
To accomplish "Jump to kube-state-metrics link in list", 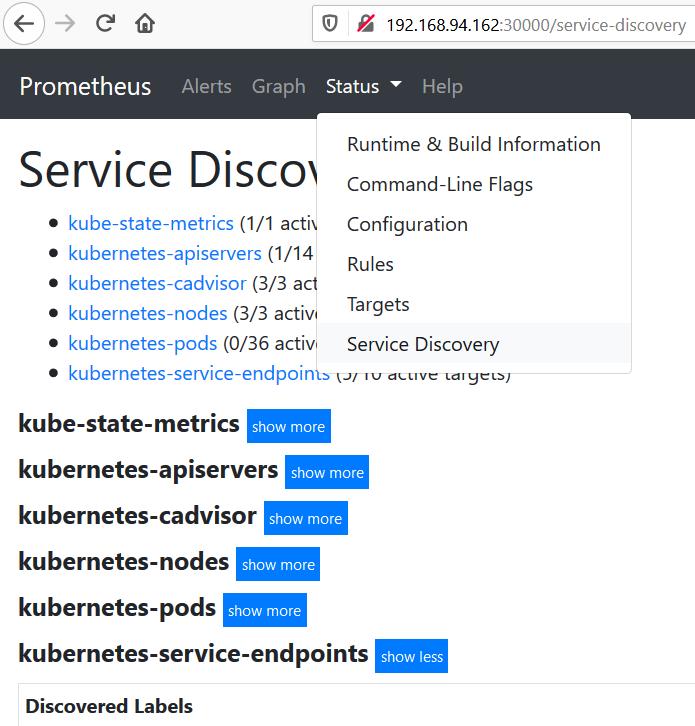I will click(x=151, y=224).
